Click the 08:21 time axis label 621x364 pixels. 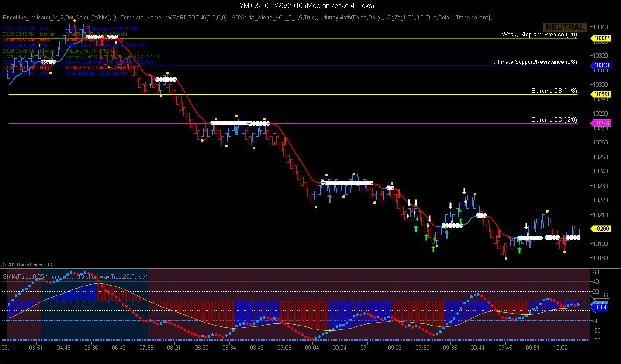coord(174,347)
